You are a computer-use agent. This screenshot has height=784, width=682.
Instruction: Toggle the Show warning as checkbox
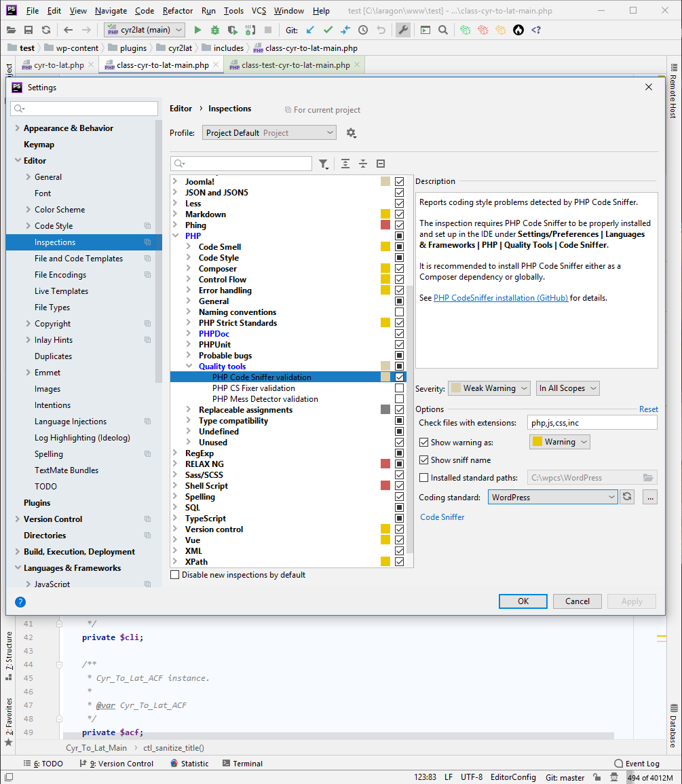(x=424, y=443)
